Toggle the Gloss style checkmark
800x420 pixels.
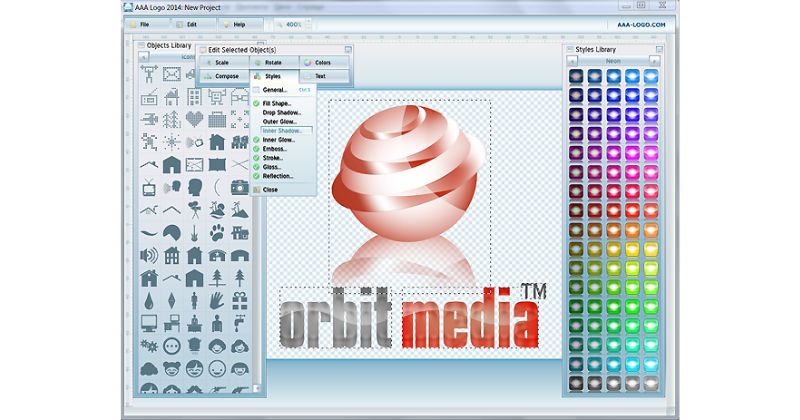(x=257, y=167)
